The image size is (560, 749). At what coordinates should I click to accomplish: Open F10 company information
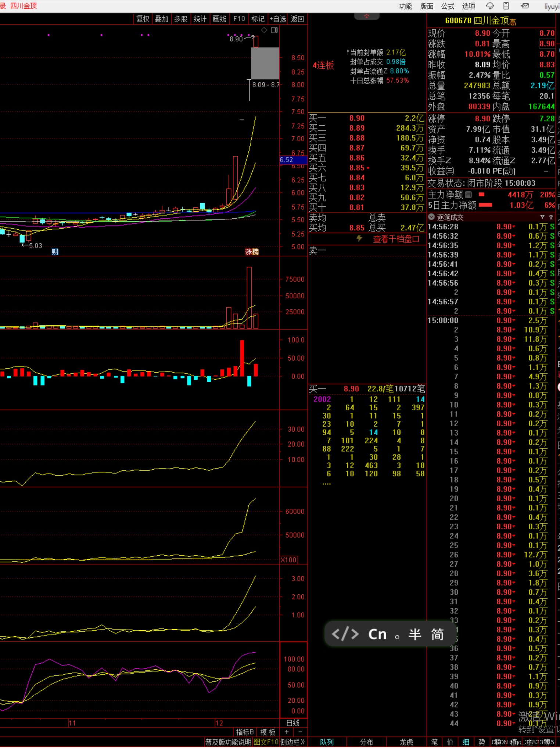239,19
